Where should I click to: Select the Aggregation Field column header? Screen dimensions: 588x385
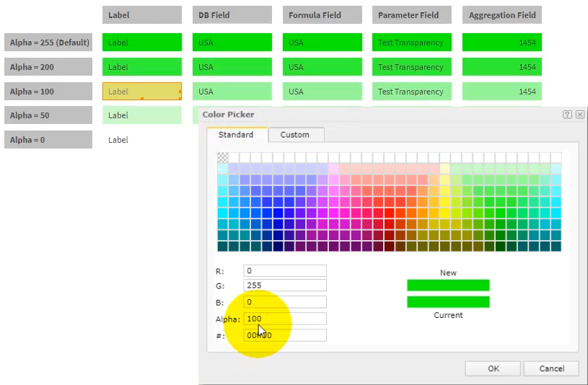pyautogui.click(x=501, y=15)
